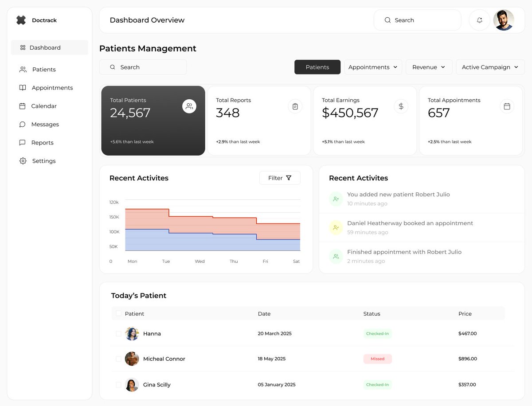Click the Total Earnings value $450,567

[350, 113]
